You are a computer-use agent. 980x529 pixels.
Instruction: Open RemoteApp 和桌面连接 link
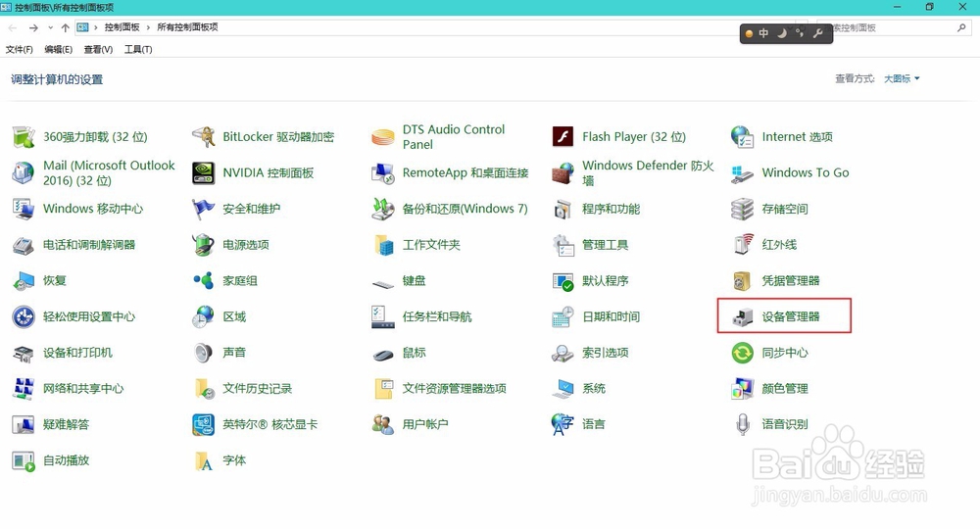[x=465, y=173]
